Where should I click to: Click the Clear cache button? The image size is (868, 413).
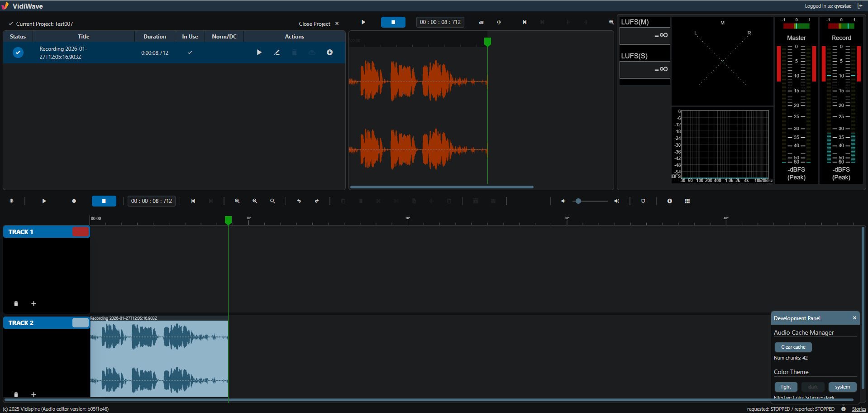pyautogui.click(x=793, y=347)
